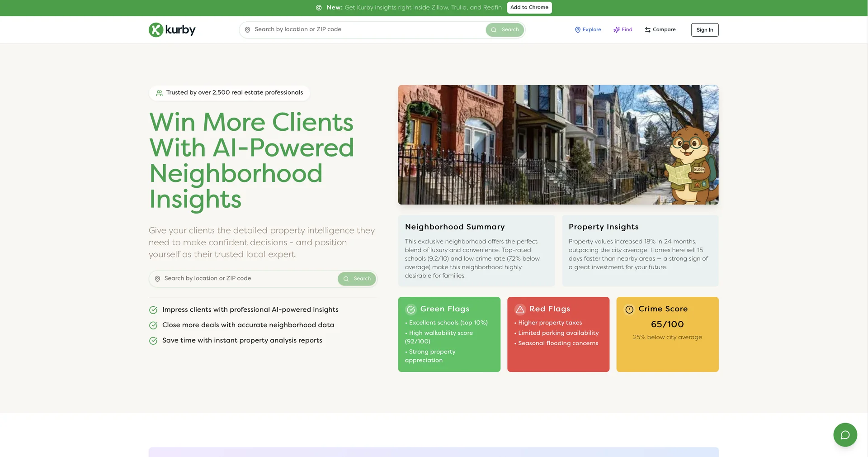
Task: Click the Sign In button
Action: tap(705, 30)
